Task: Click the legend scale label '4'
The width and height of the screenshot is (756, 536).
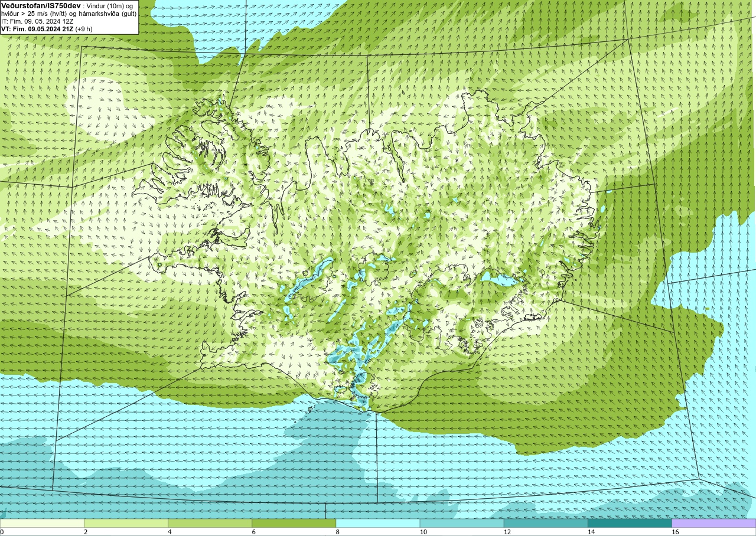Action: [x=170, y=532]
